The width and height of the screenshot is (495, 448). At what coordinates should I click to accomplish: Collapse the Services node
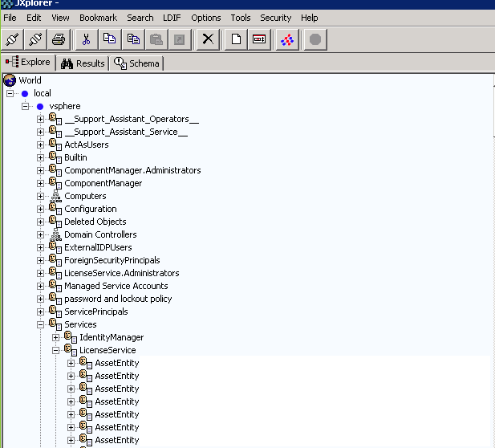coord(40,325)
